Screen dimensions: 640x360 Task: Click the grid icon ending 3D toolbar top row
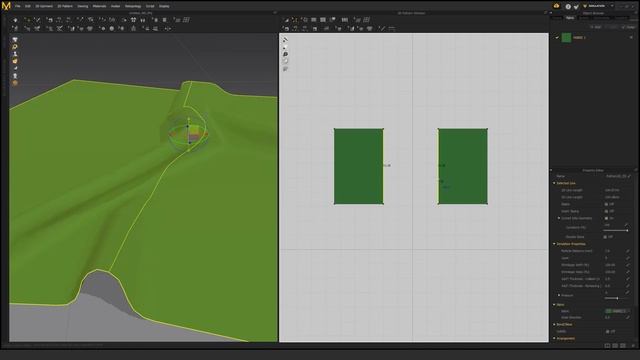coord(186,20)
